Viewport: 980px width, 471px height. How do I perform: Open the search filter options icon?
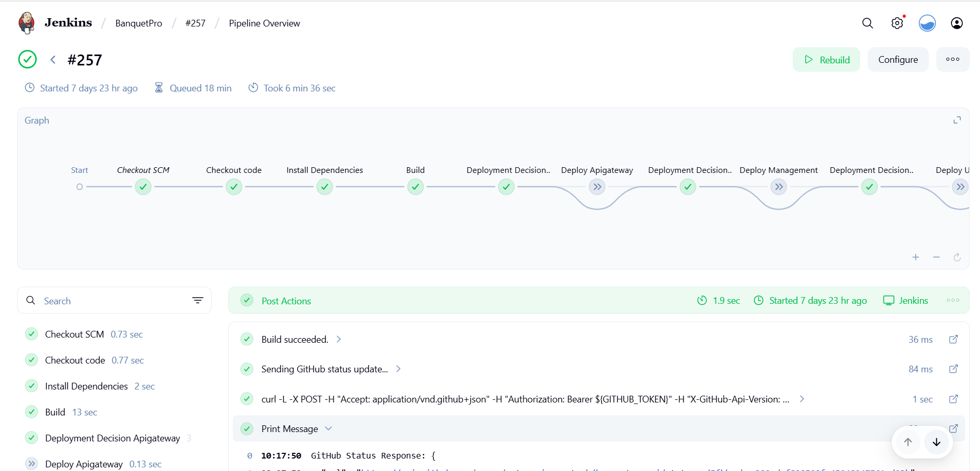[198, 301]
